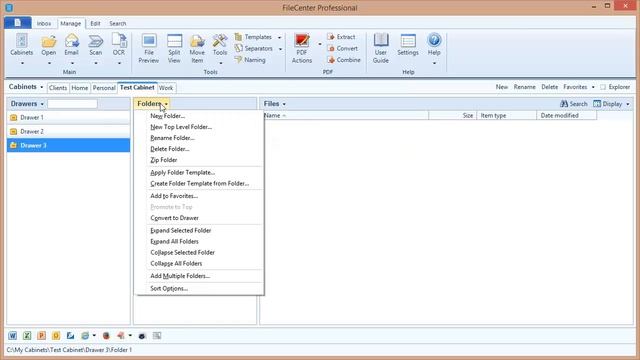Switch to the Search ribbon tab

click(x=118, y=24)
